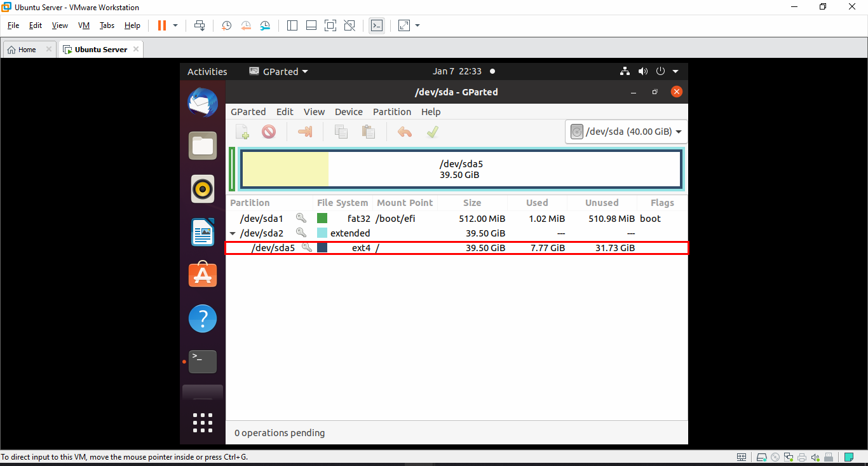868x466 pixels.
Task: Enter VMware full screen mode
Action: (x=330, y=25)
